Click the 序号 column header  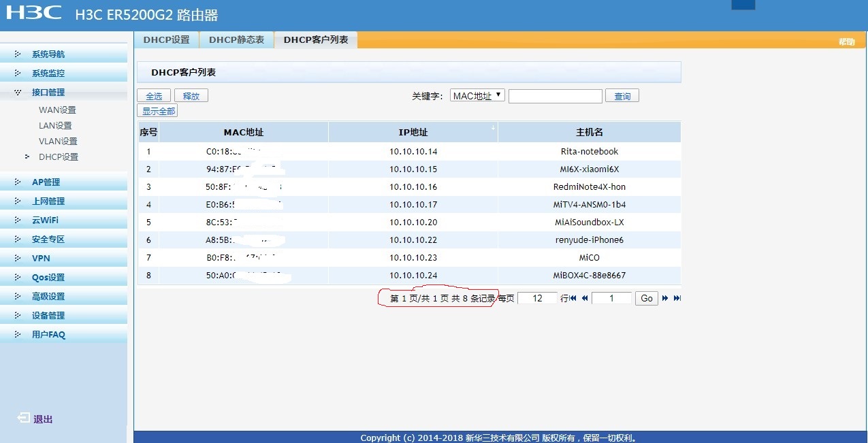148,132
